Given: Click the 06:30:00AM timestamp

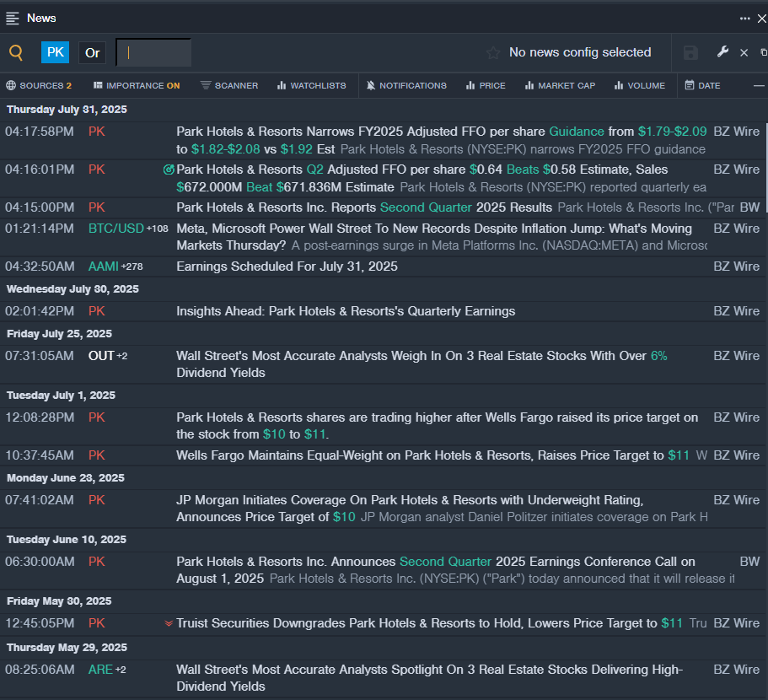Looking at the screenshot, I should [40, 562].
